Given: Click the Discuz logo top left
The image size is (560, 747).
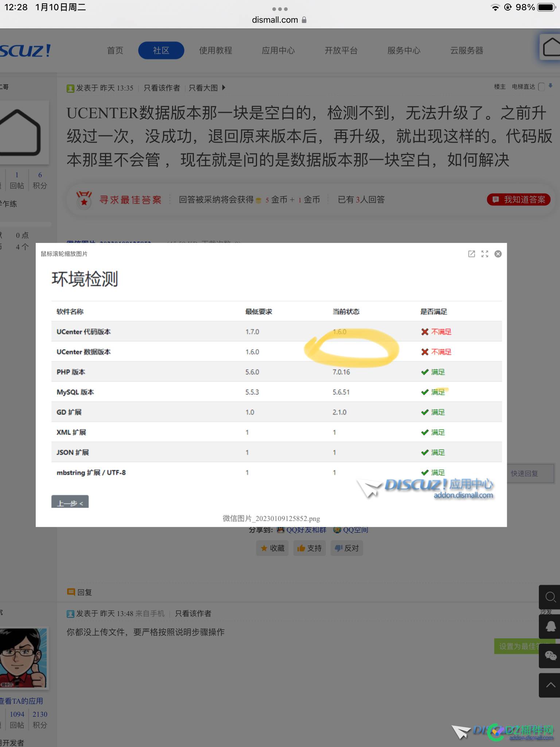Looking at the screenshot, I should tap(26, 50).
